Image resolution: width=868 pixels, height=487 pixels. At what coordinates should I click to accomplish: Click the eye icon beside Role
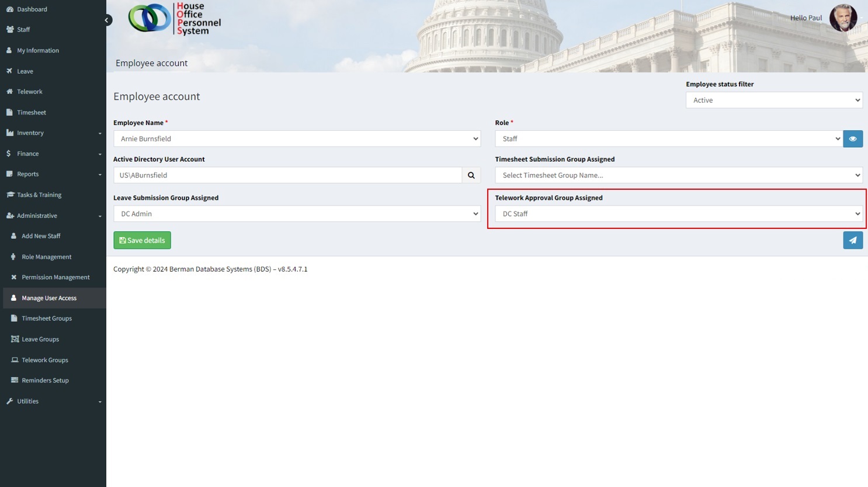tap(853, 139)
